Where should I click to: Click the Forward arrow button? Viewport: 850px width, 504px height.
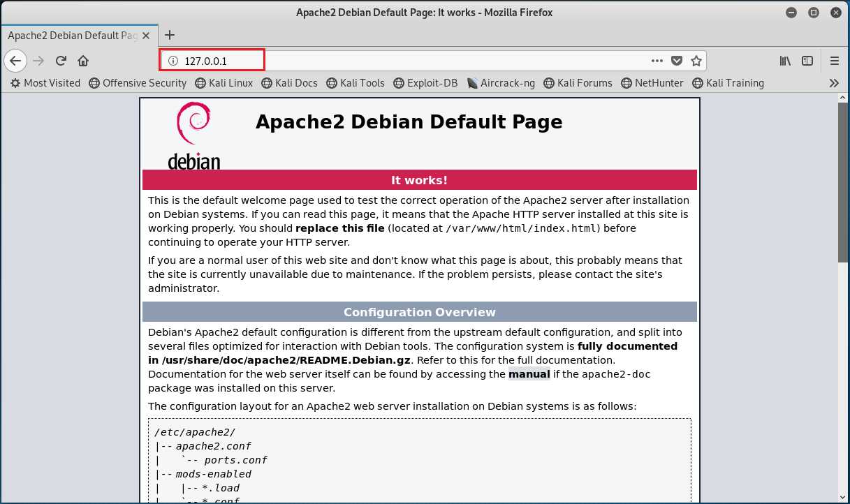[x=38, y=61]
